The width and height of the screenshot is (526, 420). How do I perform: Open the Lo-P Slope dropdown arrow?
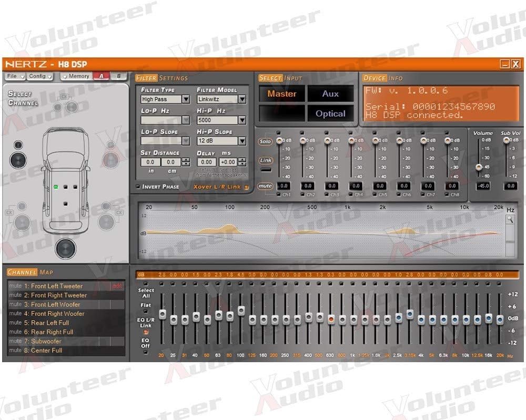(x=186, y=141)
